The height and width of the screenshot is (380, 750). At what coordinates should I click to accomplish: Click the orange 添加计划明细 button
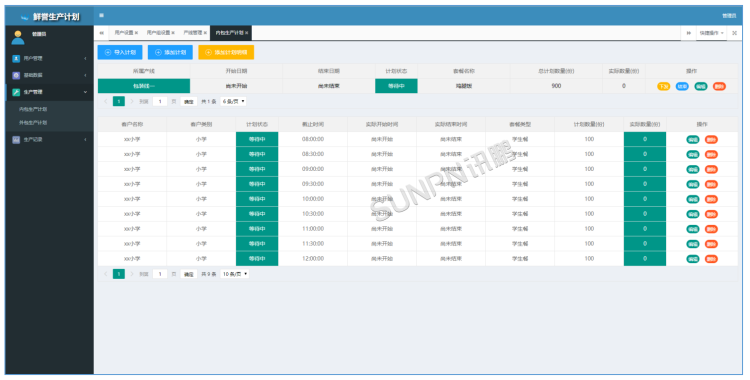pos(226,52)
